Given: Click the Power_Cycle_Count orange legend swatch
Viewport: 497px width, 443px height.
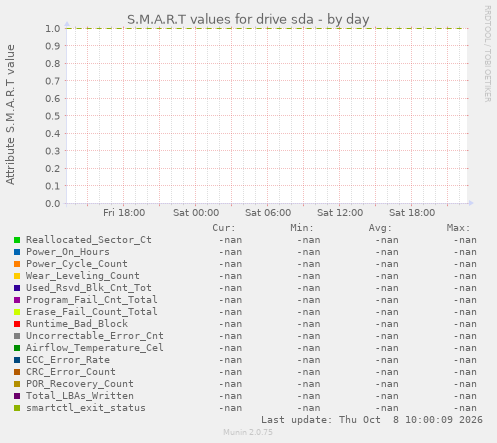Looking at the screenshot, I should click(x=17, y=264).
